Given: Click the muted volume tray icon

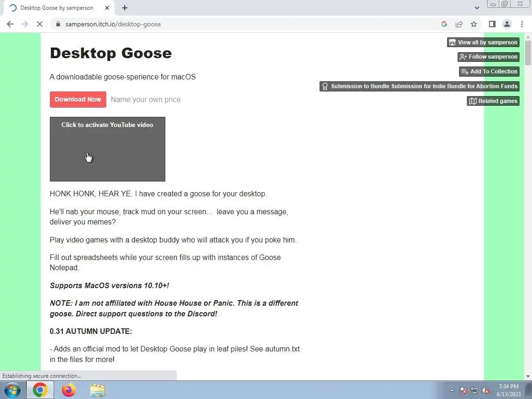Looking at the screenshot, I should click(485, 391).
